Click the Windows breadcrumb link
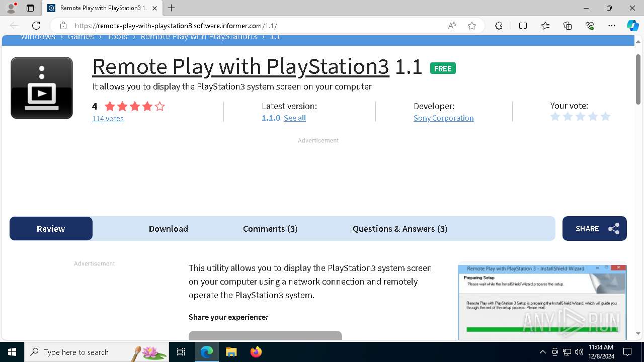644x362 pixels. (x=38, y=37)
